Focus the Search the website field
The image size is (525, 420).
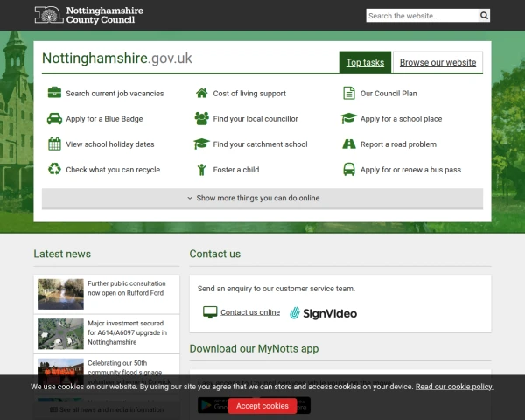tap(423, 16)
